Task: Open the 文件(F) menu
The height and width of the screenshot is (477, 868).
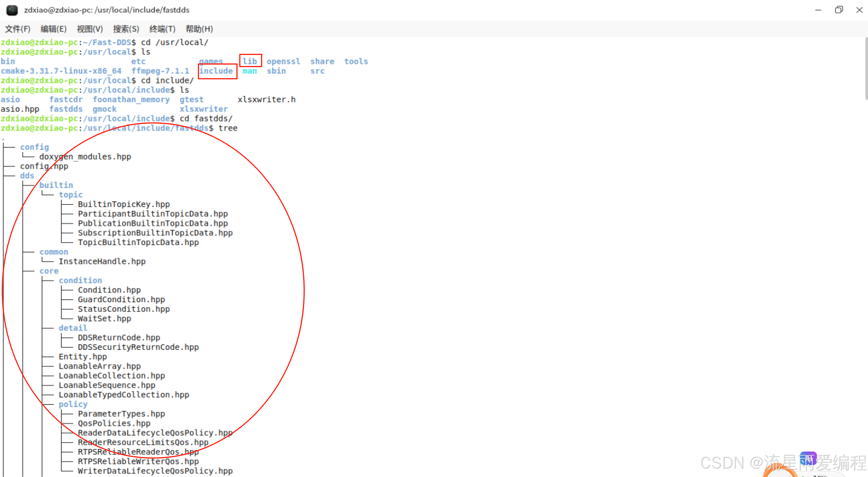Action: point(18,29)
